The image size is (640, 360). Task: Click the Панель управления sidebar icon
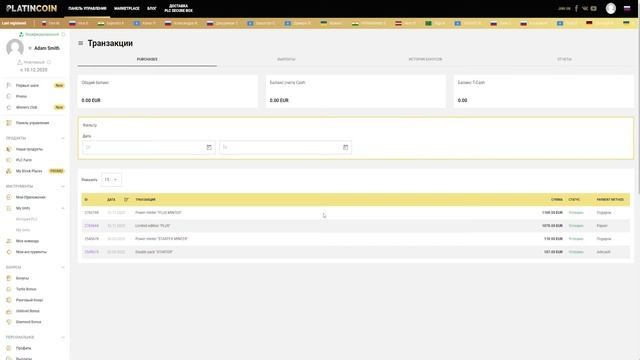tap(9, 123)
